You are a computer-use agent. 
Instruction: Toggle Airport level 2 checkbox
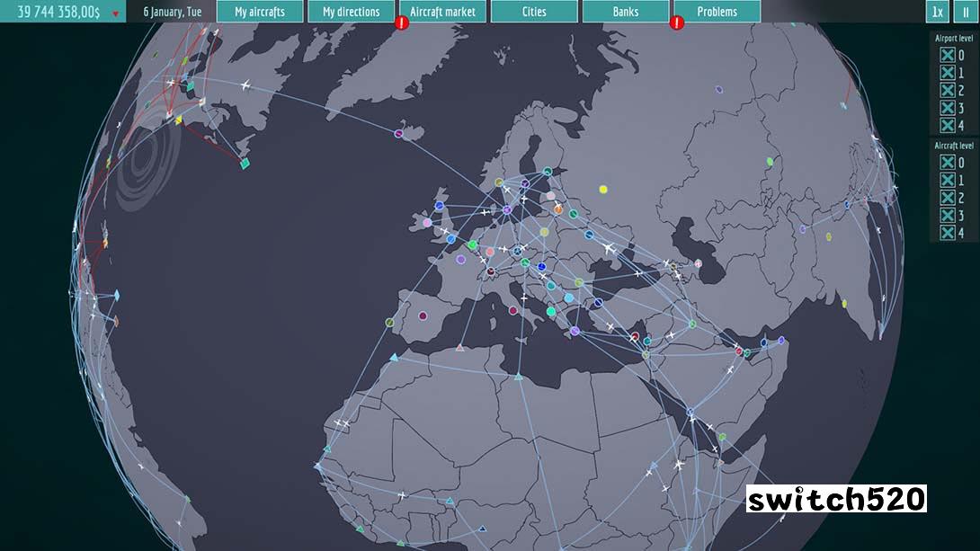(948, 90)
